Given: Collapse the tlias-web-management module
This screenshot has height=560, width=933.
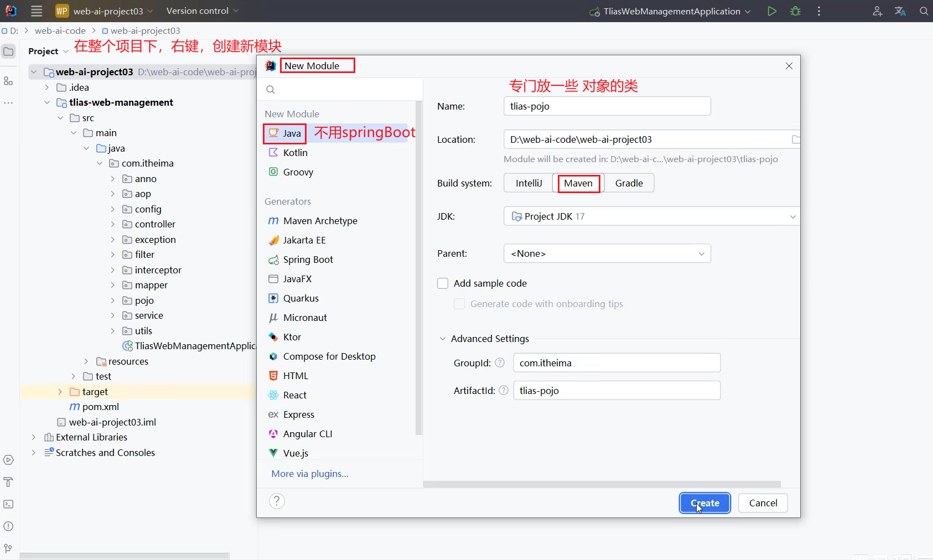Looking at the screenshot, I should point(47,102).
